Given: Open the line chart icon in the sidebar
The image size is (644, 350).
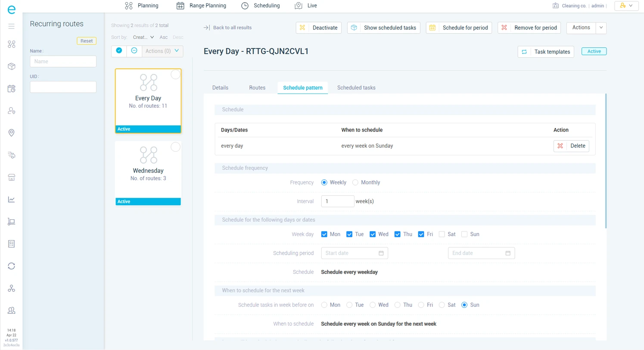Looking at the screenshot, I should coord(12,199).
